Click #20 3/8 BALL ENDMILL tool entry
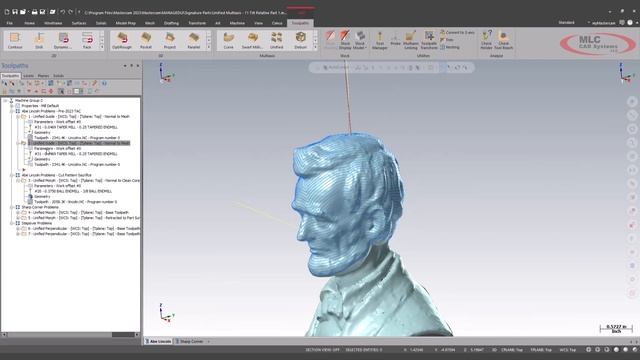This screenshot has width=640, height=360. click(x=73, y=191)
